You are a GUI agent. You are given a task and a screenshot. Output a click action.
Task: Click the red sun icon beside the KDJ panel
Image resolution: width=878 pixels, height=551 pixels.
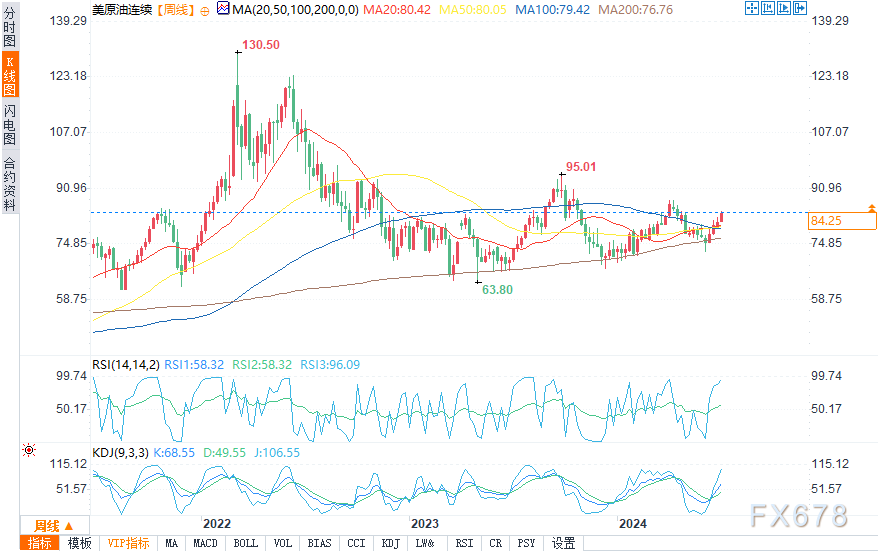29,450
